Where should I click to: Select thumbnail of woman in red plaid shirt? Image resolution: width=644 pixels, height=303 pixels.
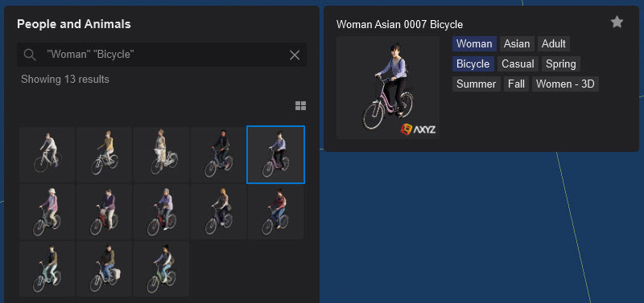click(x=275, y=211)
